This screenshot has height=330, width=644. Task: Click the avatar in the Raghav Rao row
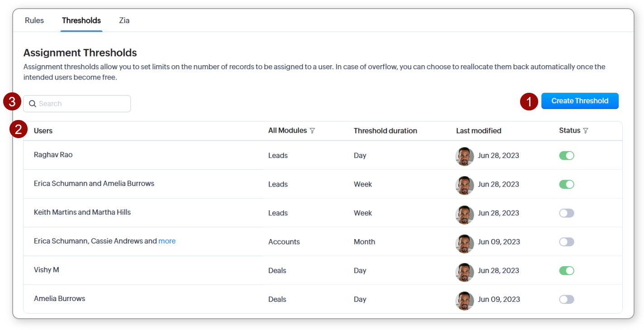click(x=464, y=156)
